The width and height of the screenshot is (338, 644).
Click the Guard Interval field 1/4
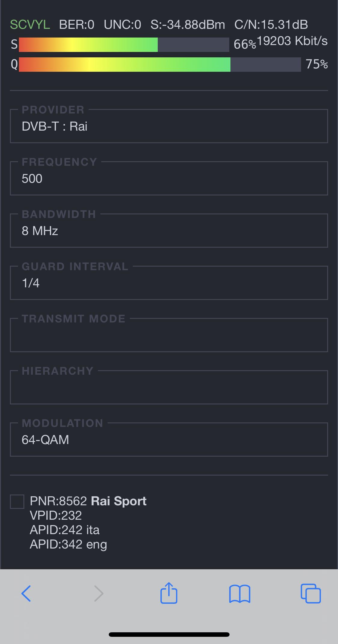(x=169, y=283)
